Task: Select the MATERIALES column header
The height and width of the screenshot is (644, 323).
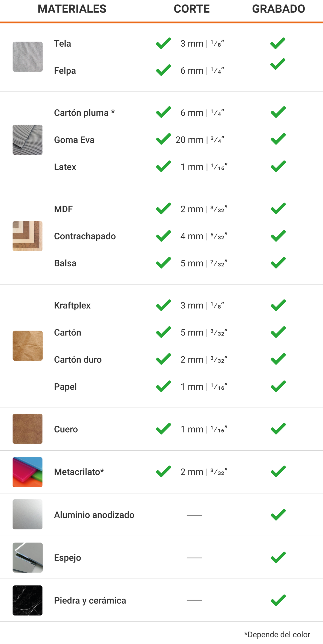Action: (x=72, y=9)
